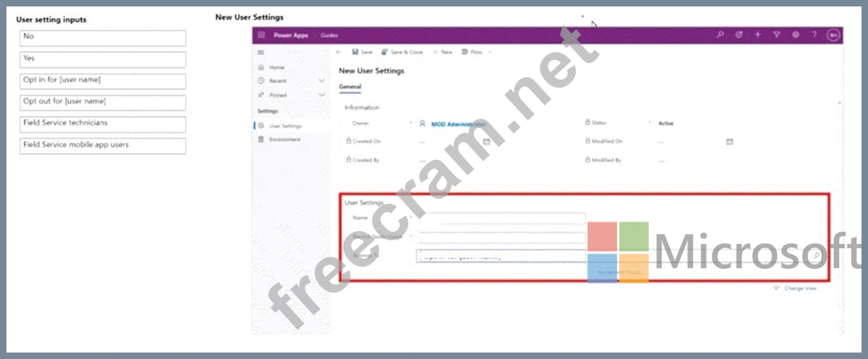This screenshot has width=868, height=359.
Task: Go to Home in the left navigation
Action: (x=276, y=68)
